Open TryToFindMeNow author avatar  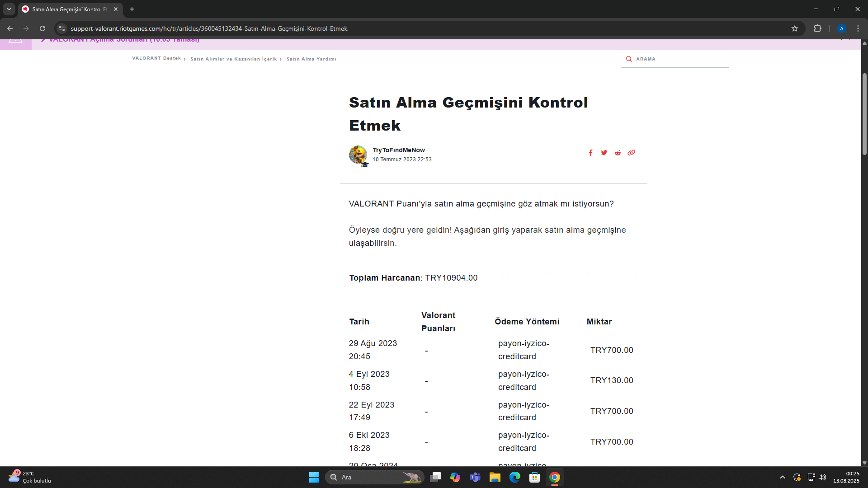pos(358,155)
